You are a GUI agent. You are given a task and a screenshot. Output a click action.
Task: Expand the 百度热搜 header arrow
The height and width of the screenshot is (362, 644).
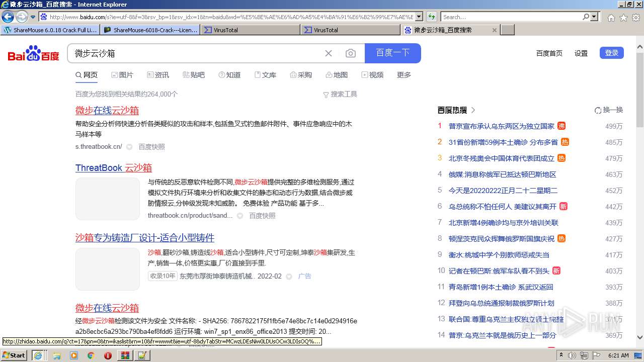coord(473,110)
